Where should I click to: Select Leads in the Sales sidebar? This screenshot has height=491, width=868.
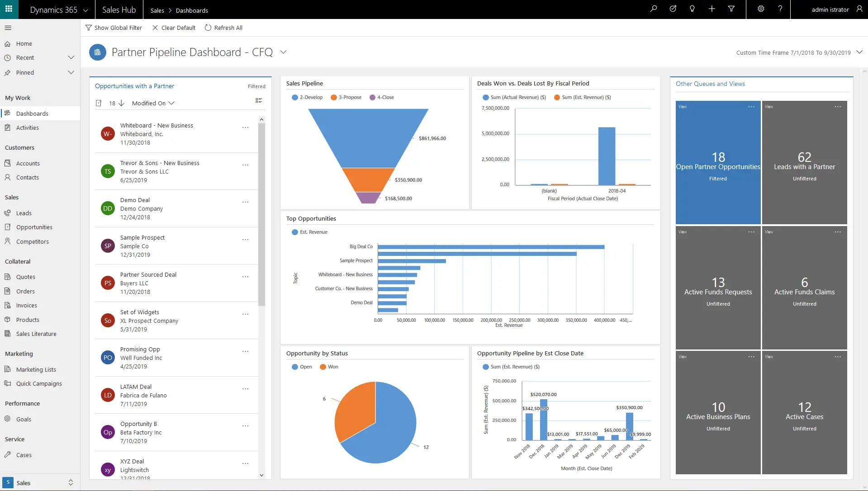(24, 212)
